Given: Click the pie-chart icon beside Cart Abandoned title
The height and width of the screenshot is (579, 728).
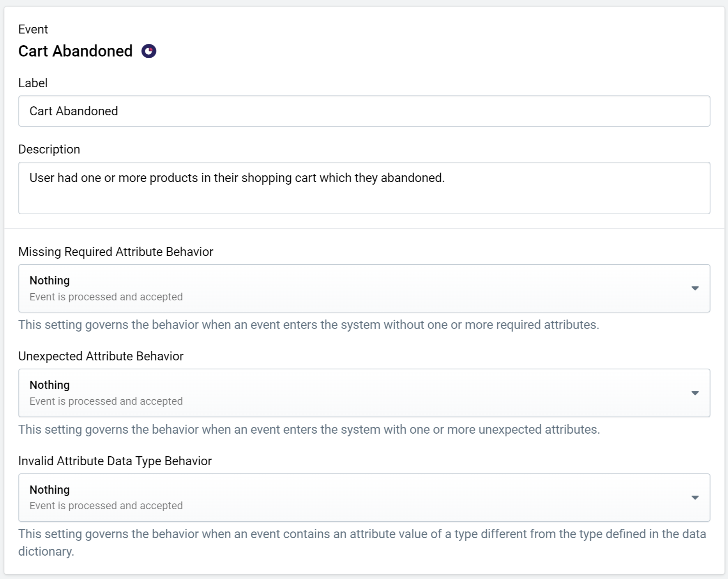Looking at the screenshot, I should click(149, 51).
